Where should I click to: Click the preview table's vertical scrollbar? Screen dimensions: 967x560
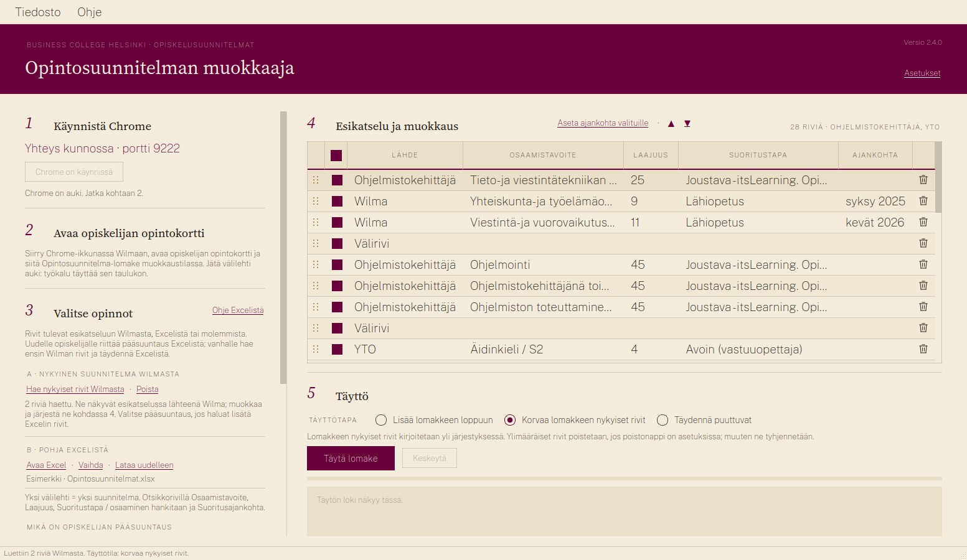pos(938,177)
